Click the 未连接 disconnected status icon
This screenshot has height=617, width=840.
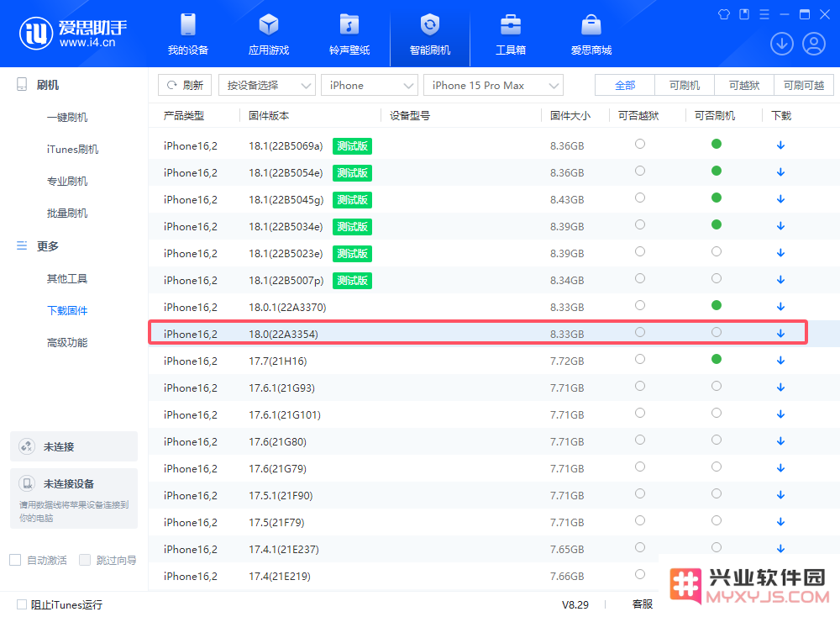[x=27, y=446]
